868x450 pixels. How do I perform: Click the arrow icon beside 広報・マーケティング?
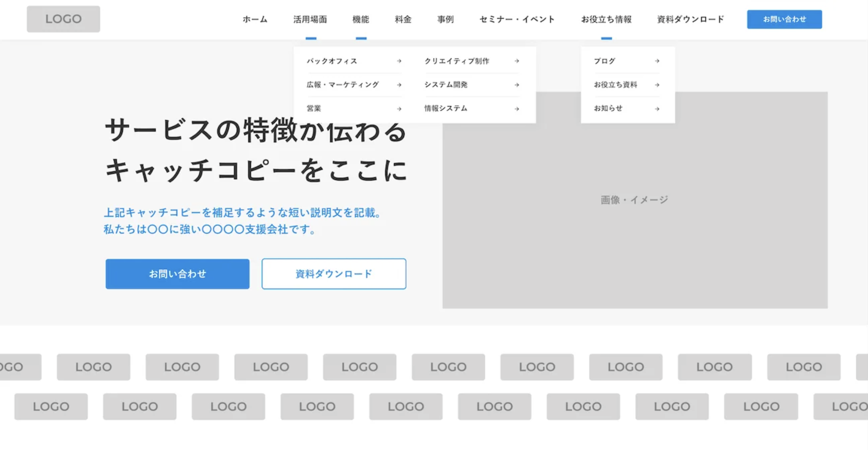coord(399,85)
